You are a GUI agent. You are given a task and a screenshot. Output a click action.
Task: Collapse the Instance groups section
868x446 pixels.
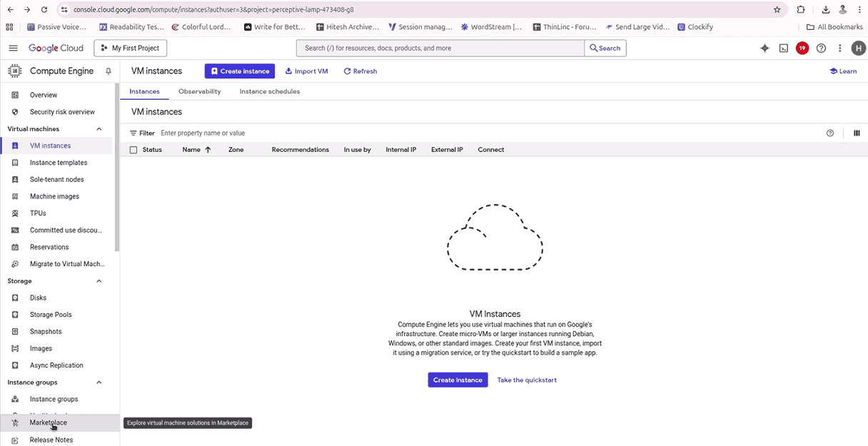click(x=99, y=382)
